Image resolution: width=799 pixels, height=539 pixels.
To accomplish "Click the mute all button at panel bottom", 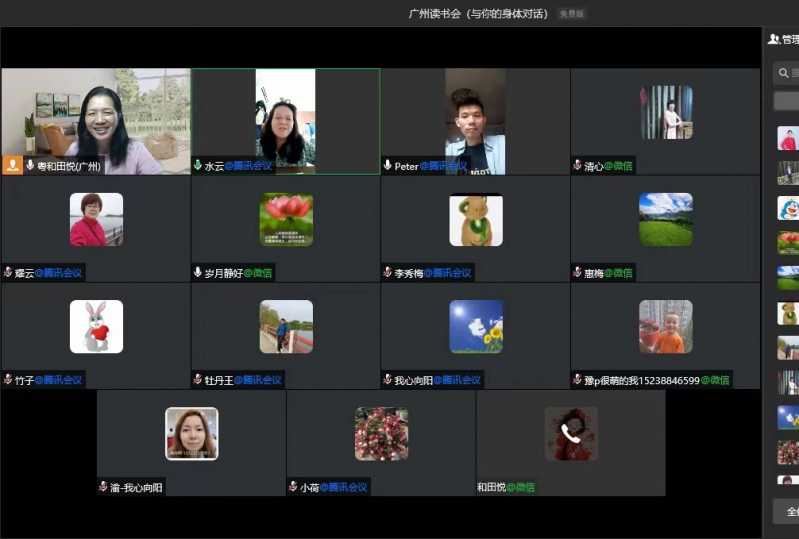I will [x=788, y=511].
